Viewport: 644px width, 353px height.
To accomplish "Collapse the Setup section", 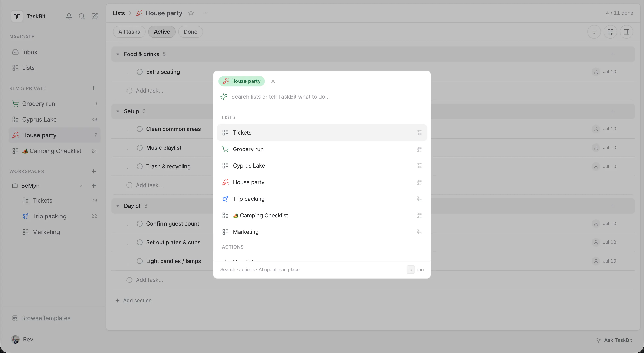I will click(118, 111).
